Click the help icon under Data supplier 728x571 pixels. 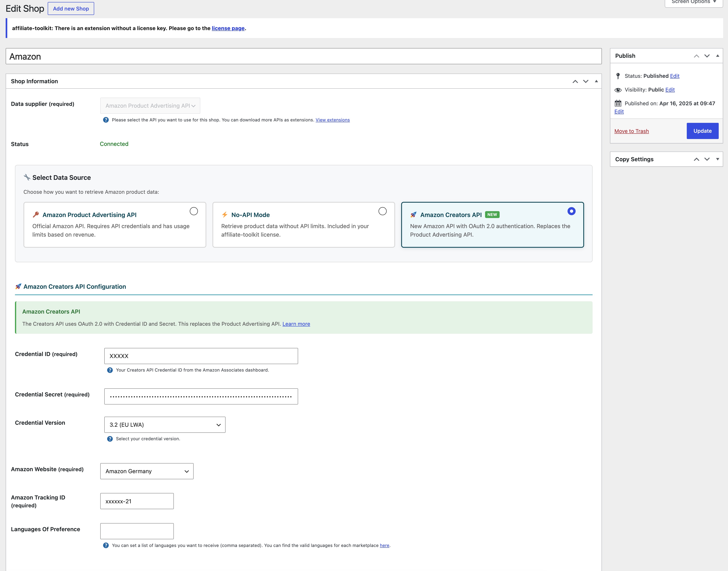point(106,120)
